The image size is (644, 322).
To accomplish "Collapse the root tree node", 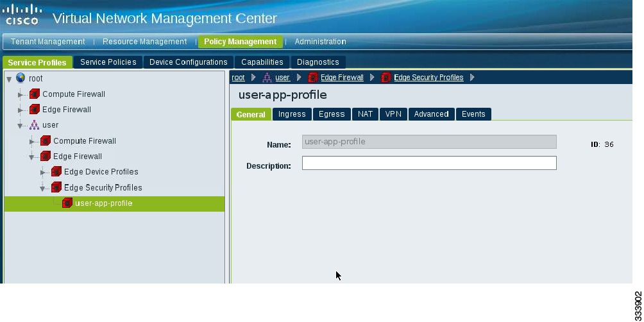I will click(x=9, y=79).
